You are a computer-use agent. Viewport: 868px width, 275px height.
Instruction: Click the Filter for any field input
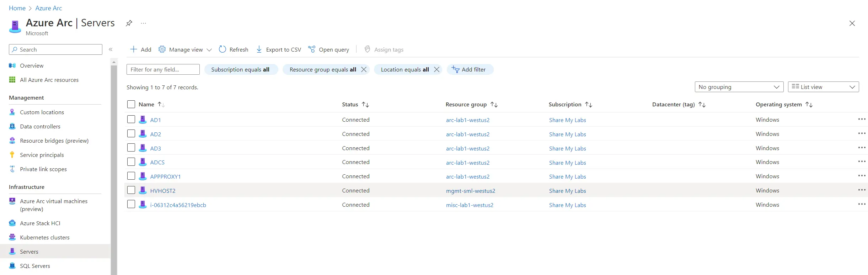[163, 70]
